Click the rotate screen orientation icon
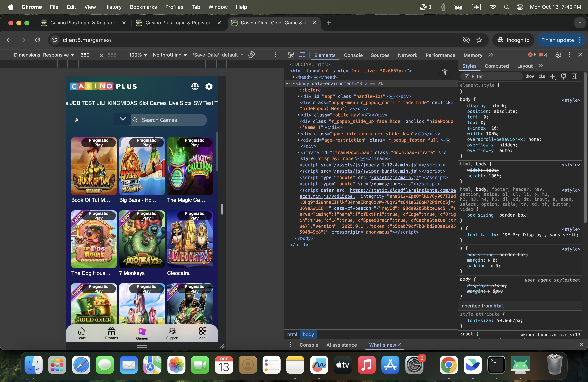 (252, 55)
